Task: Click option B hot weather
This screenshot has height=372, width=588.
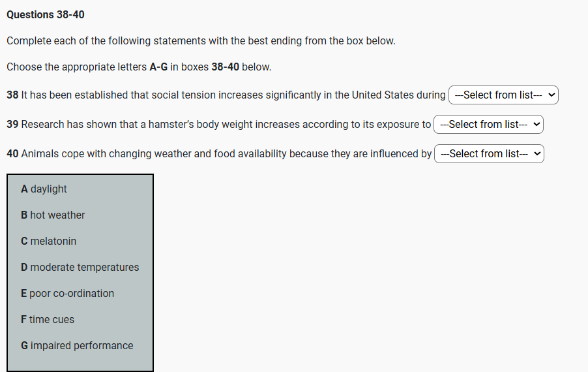Action: point(53,215)
